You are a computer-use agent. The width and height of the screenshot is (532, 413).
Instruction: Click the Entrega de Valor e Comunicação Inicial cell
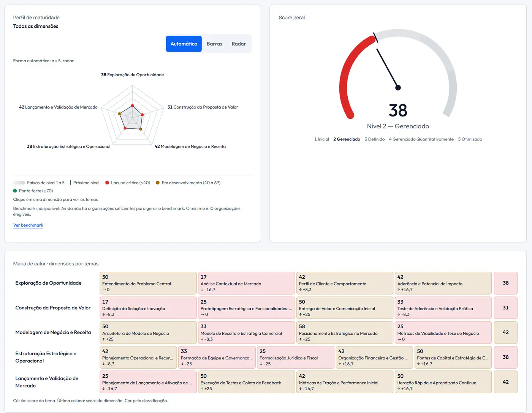point(345,308)
